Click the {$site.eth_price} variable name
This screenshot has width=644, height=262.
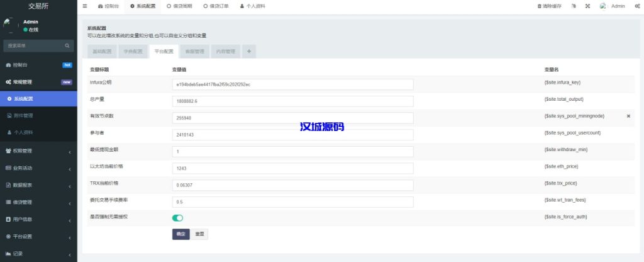click(x=561, y=166)
